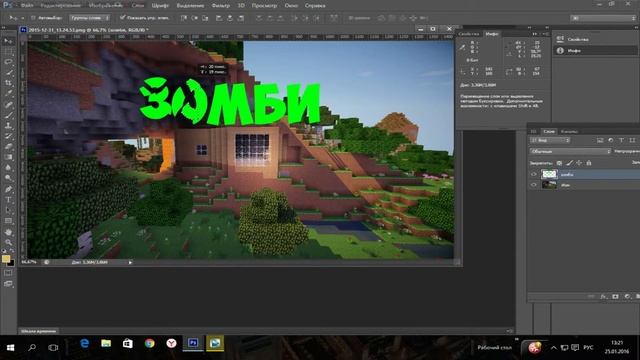The height and width of the screenshot is (360, 640).
Task: Hide the bottom background layer
Action: coord(533,185)
